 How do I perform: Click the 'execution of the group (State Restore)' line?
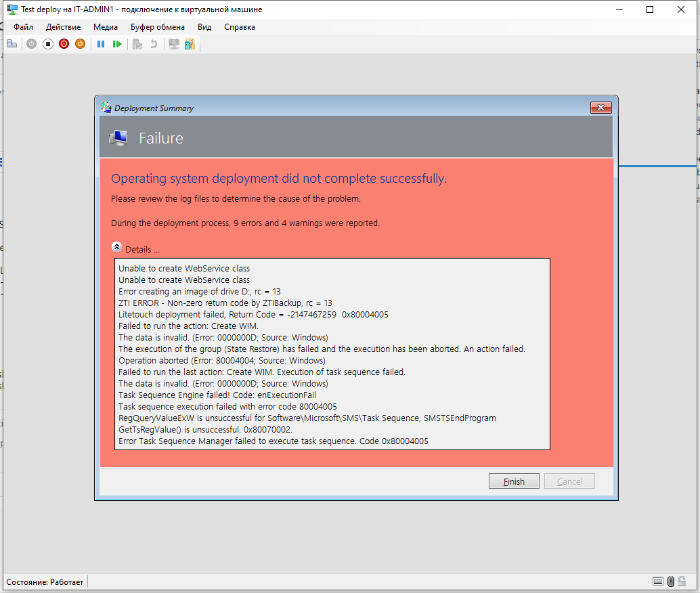(x=322, y=349)
